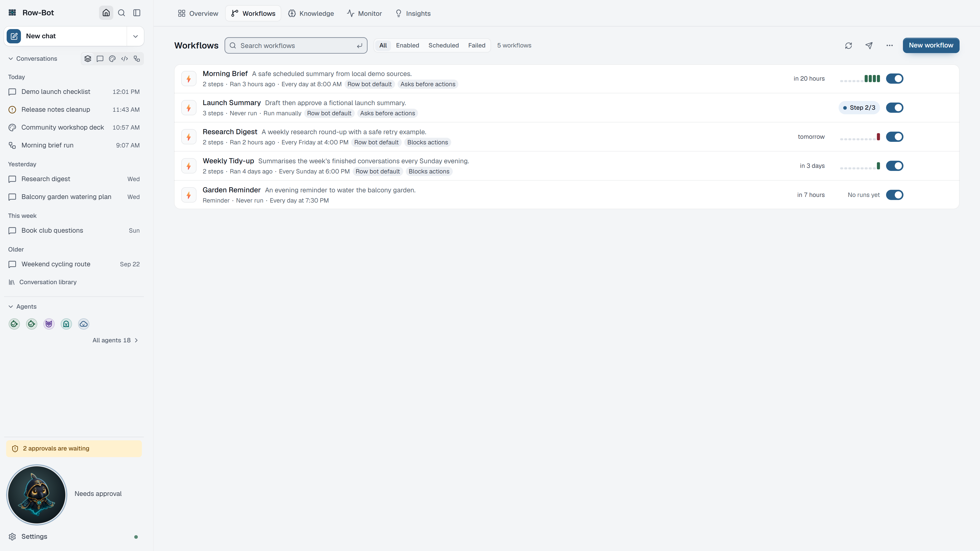Click the New workflow button
The width and height of the screenshot is (980, 551).
tap(931, 45)
